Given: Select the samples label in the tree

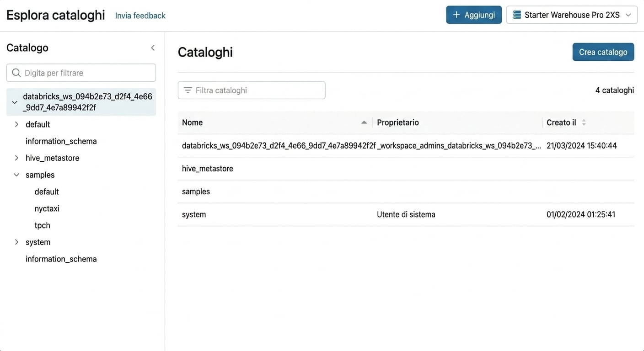Looking at the screenshot, I should point(40,175).
